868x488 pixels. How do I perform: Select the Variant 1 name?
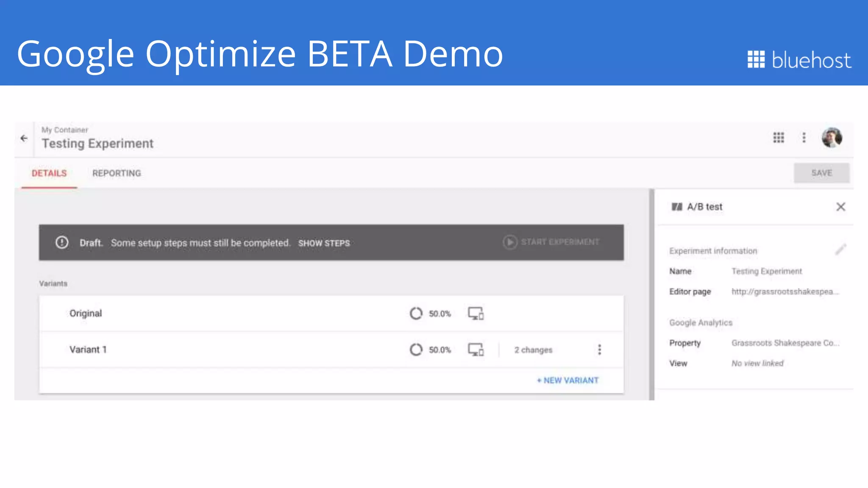point(88,349)
